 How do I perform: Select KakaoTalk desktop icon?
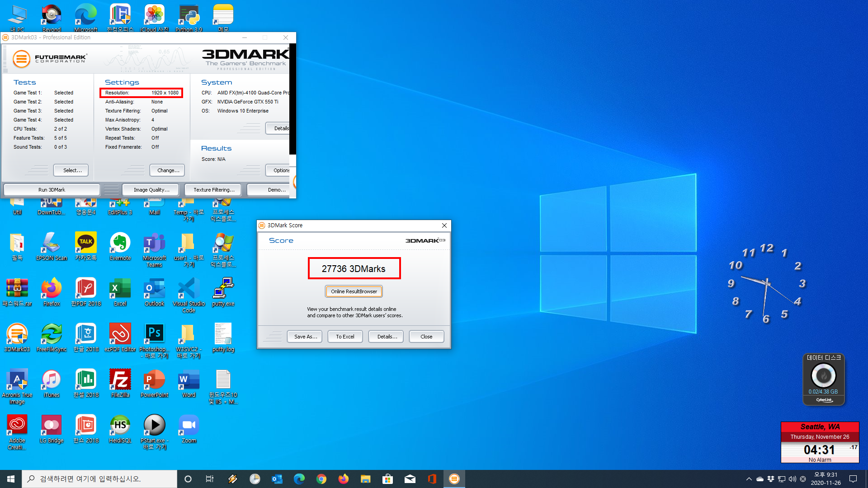click(86, 247)
